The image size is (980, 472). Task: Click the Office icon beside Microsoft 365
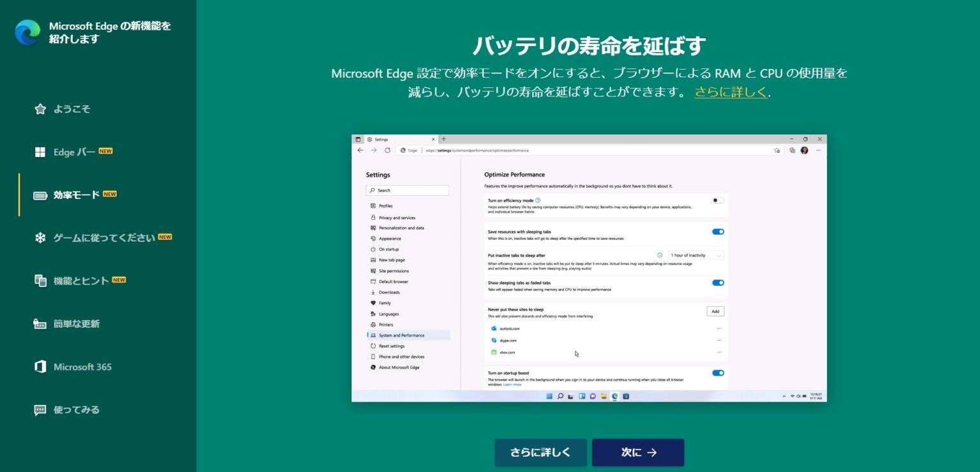(x=40, y=367)
